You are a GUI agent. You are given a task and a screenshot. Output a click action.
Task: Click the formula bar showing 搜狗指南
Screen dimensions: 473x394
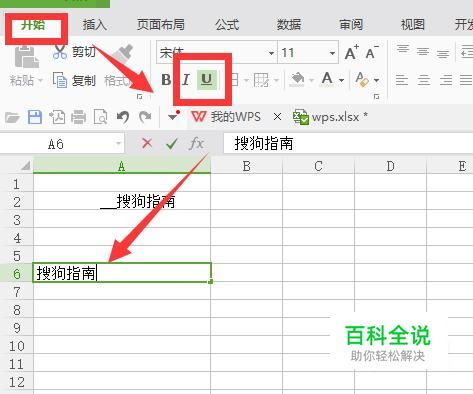(x=348, y=144)
